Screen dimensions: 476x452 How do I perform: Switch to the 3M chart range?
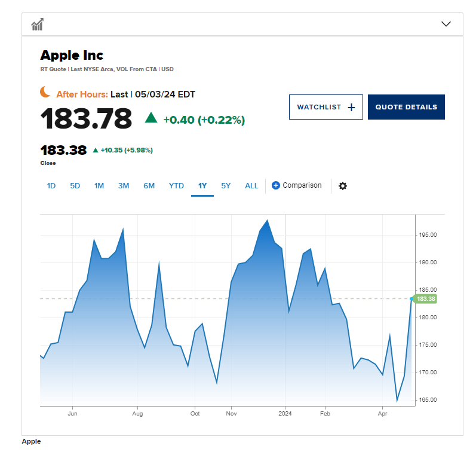coord(124,186)
